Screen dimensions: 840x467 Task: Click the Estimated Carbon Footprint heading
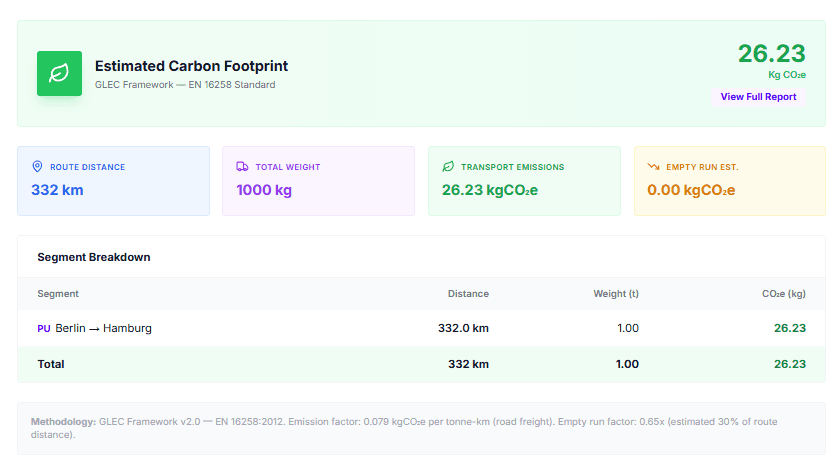pyautogui.click(x=191, y=66)
